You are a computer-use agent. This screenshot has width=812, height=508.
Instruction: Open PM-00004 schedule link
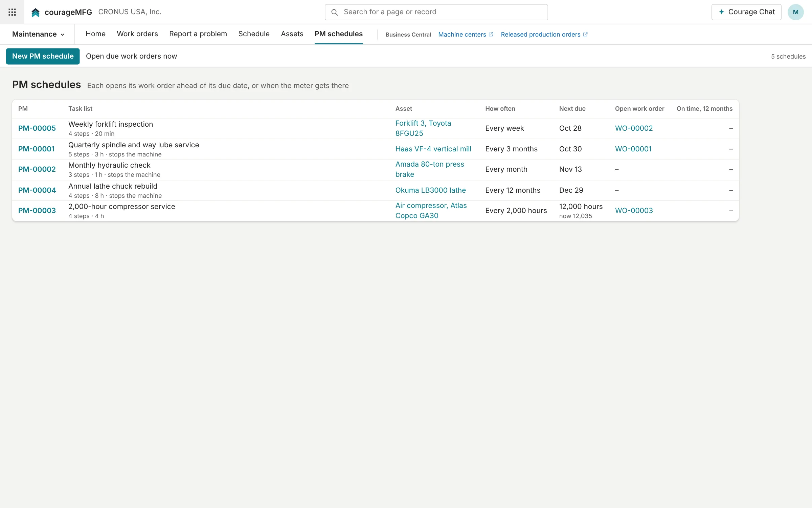(37, 190)
